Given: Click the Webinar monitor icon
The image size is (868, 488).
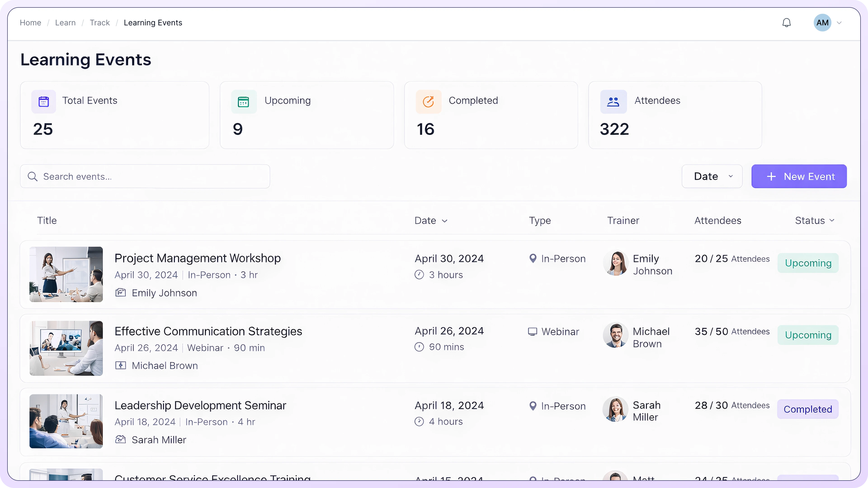Looking at the screenshot, I should 532,331.
